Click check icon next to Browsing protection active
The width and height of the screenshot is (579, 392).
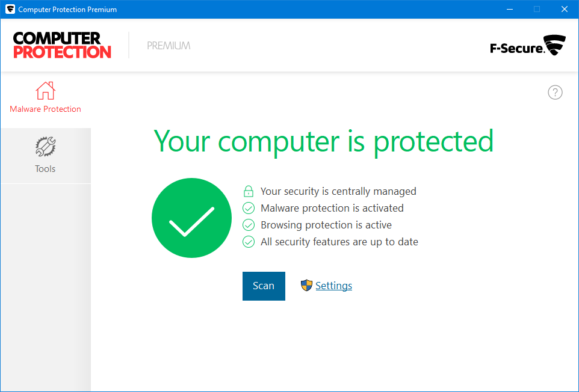tap(248, 225)
